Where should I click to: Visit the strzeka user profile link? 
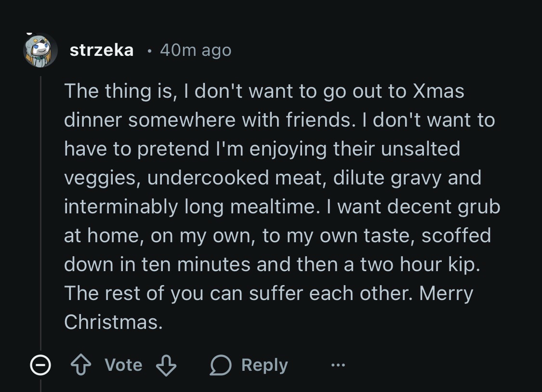click(102, 50)
